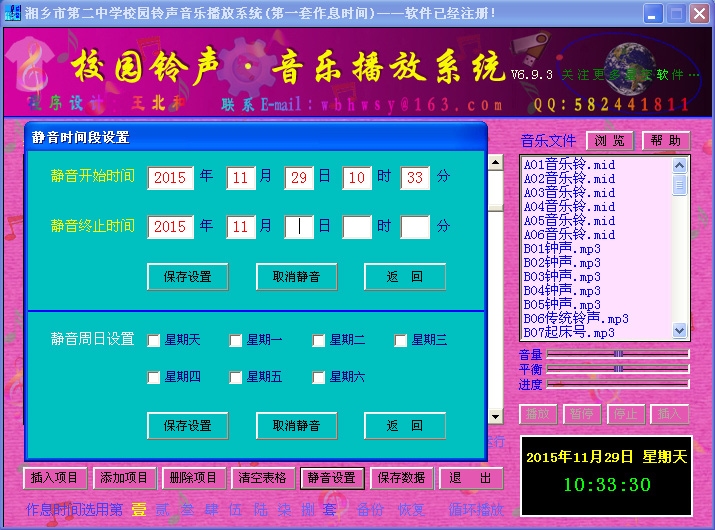The height and width of the screenshot is (530, 715).
Task: Check the 星期天 mute checkbox
Action: coord(154,340)
